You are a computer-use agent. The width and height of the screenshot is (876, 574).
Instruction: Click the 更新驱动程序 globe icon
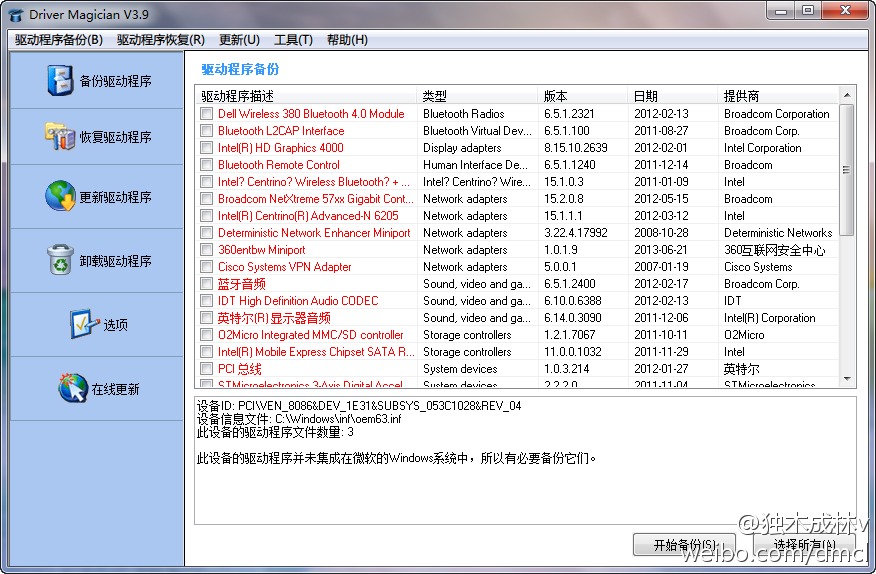[60, 196]
